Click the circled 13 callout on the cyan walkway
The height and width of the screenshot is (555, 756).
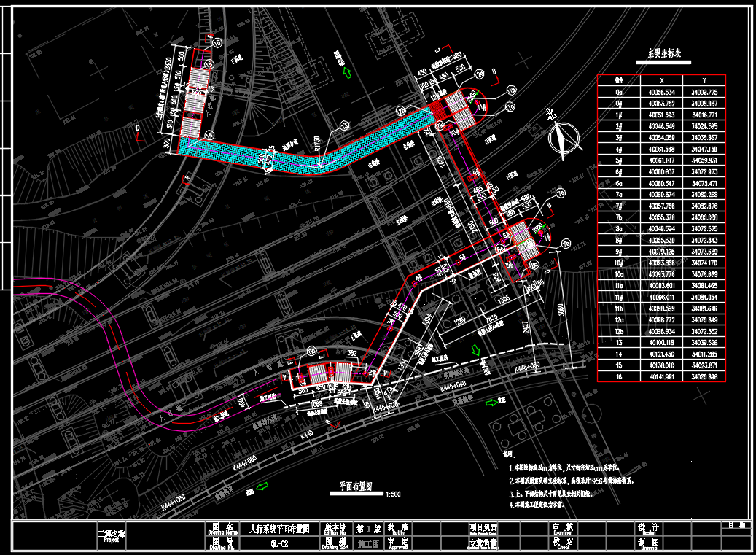pyautogui.click(x=344, y=126)
